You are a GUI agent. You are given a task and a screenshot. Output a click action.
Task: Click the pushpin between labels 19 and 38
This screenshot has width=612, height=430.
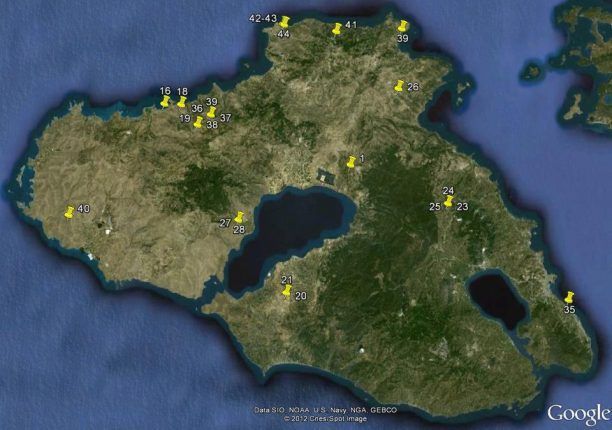pos(198,123)
